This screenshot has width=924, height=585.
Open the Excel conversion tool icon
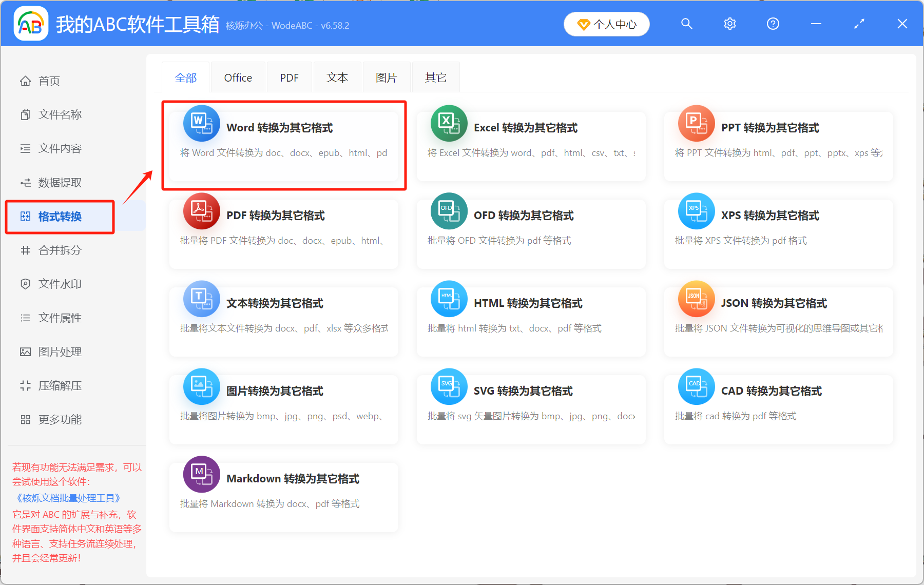pos(449,123)
